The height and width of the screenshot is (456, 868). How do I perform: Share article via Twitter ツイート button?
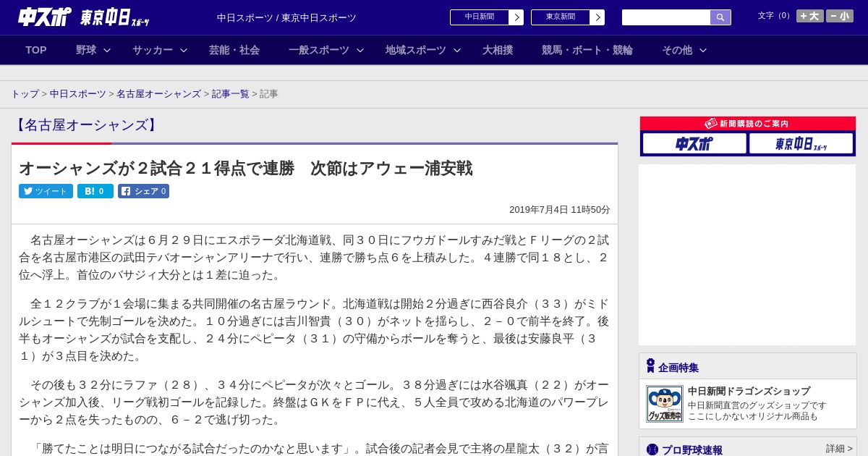(x=46, y=191)
